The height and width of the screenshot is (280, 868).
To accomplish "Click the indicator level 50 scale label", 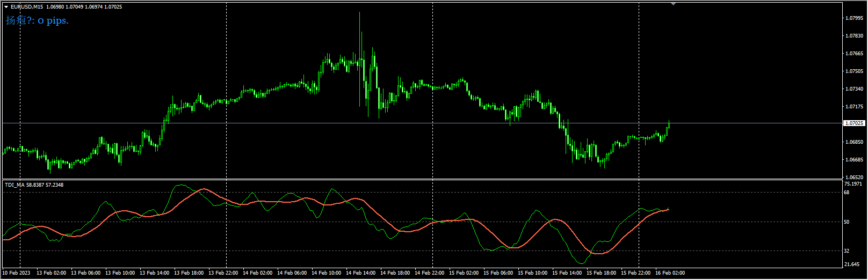I will pos(847,222).
